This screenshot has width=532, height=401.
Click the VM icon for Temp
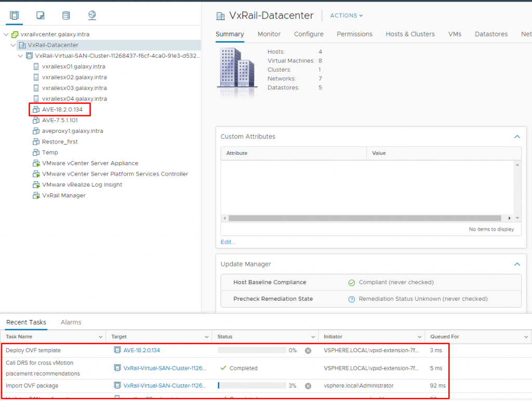[x=36, y=152]
